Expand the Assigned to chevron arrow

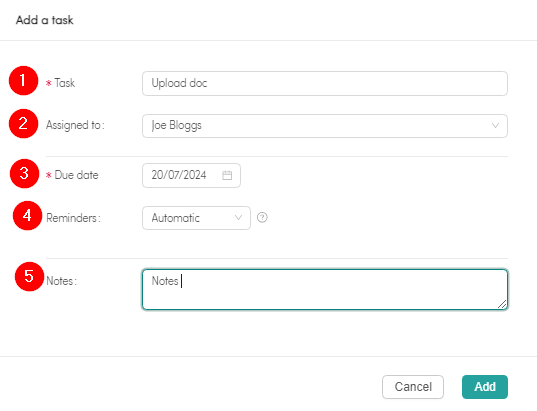(495, 126)
